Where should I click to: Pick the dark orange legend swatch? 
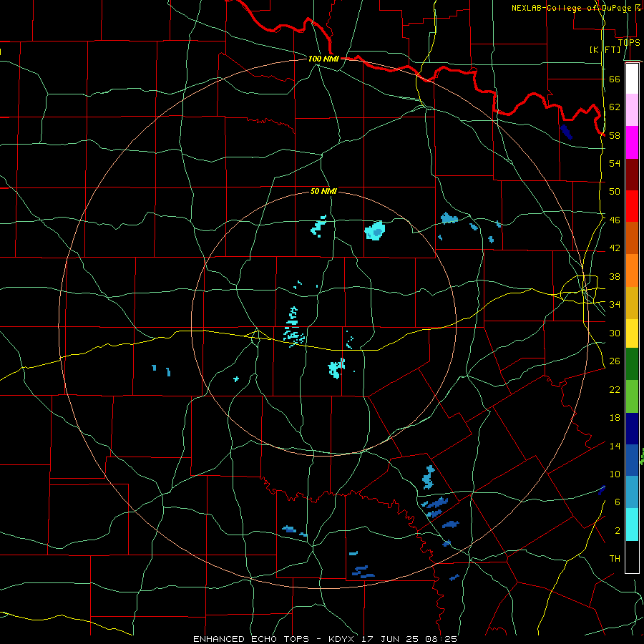[x=632, y=238]
